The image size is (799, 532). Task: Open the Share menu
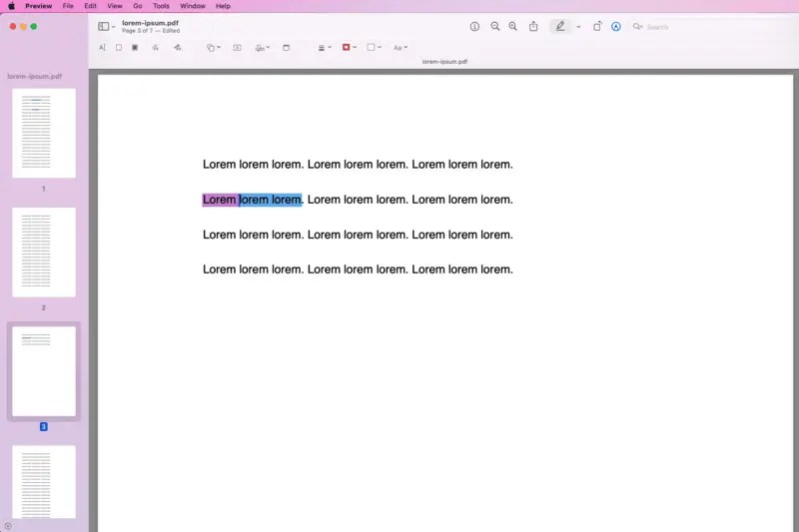click(x=533, y=27)
